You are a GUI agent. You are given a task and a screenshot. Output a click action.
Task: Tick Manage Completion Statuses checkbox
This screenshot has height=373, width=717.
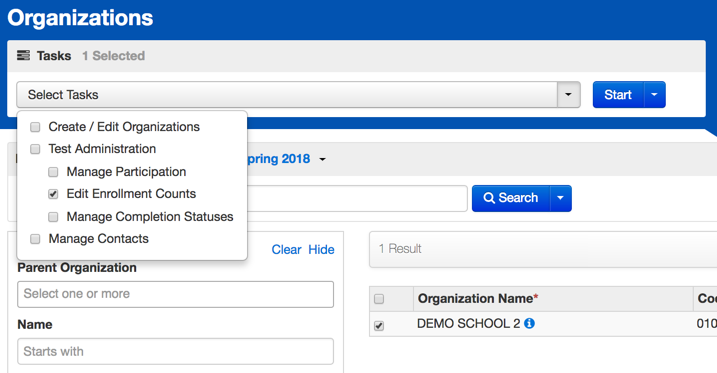click(x=53, y=217)
